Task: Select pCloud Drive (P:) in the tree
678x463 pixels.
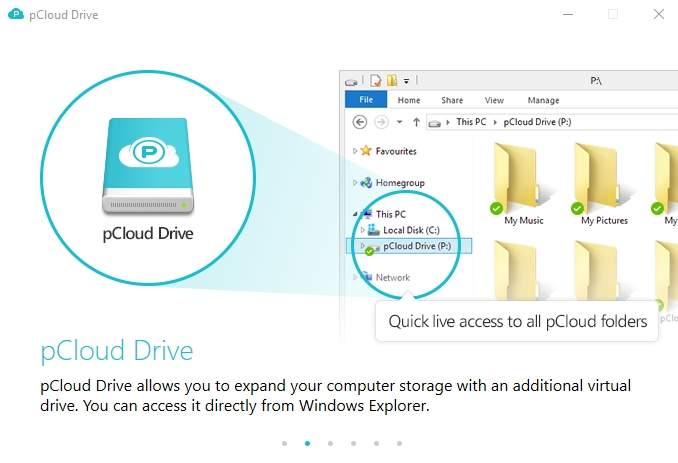Action: [x=409, y=246]
